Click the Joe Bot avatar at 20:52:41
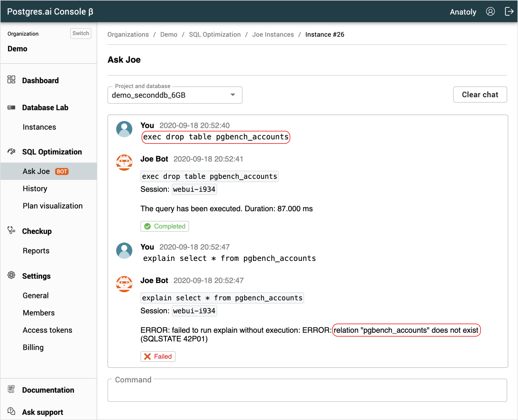The image size is (518, 420). [x=124, y=163]
